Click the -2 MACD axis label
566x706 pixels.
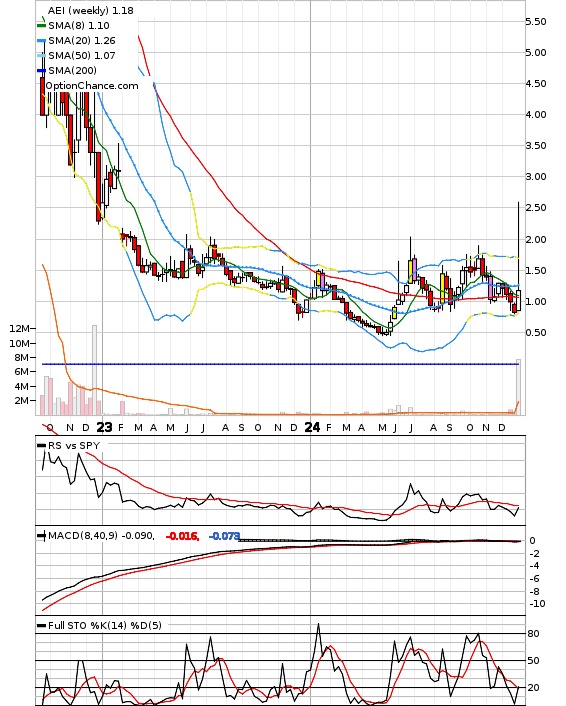[x=534, y=554]
